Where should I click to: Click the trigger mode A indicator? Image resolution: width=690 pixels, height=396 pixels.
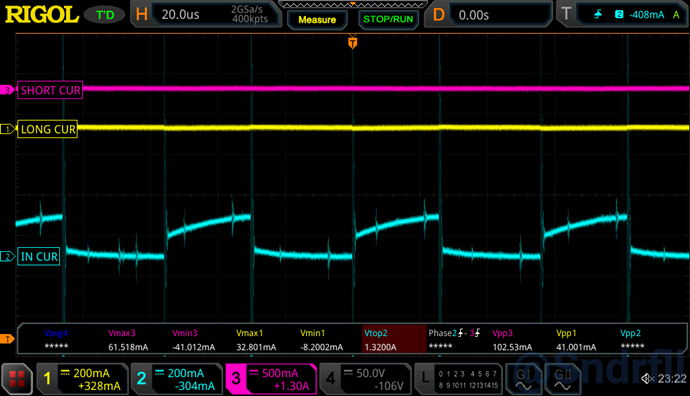[676, 15]
